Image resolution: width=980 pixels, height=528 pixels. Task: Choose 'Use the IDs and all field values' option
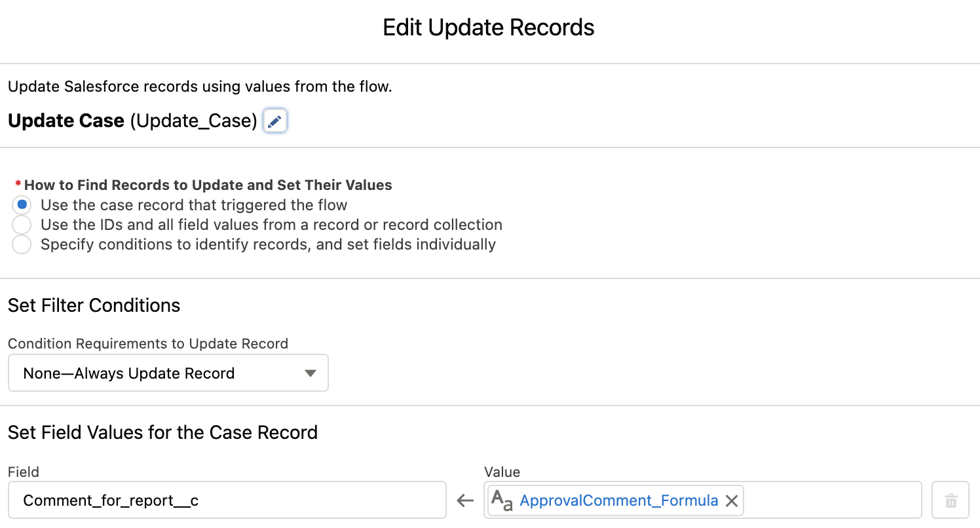point(22,224)
